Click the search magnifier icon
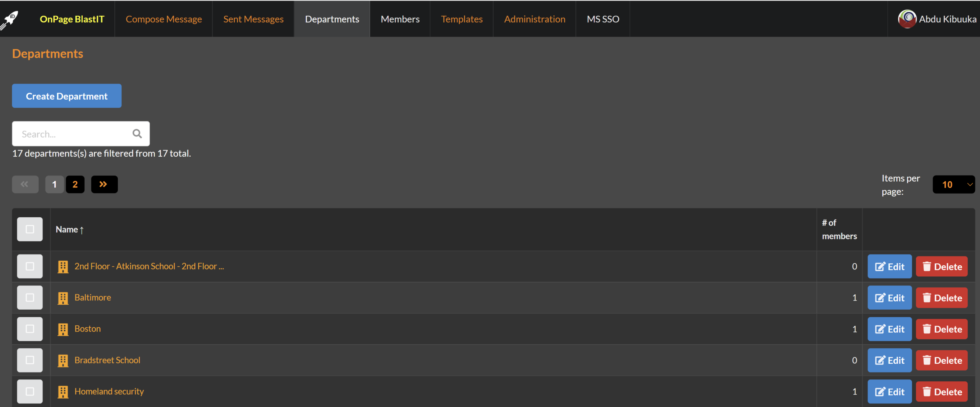980x407 pixels. tap(137, 134)
